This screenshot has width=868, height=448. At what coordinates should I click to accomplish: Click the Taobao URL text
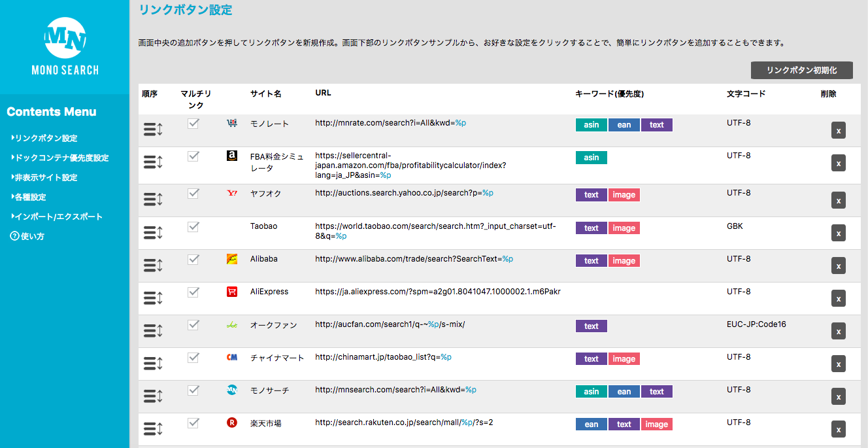(x=435, y=231)
